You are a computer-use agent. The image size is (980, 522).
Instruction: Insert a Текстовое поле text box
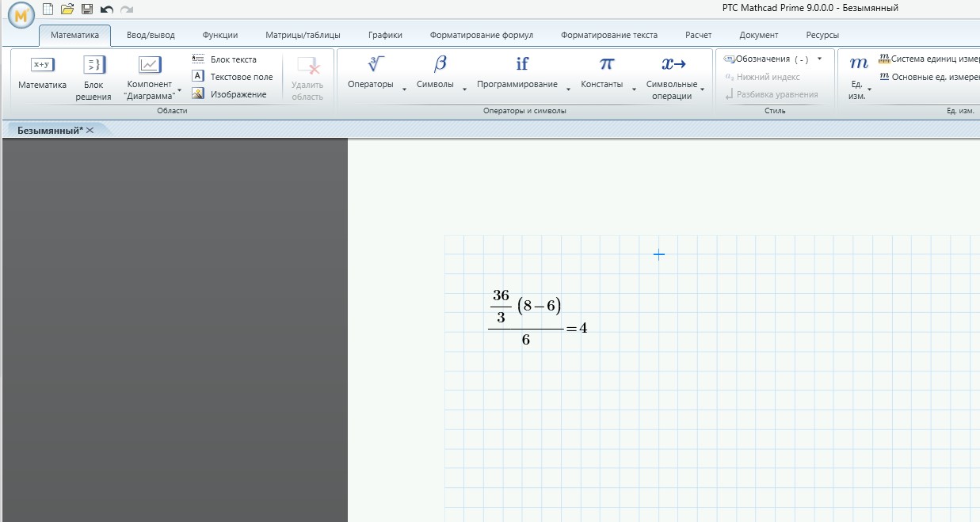[x=233, y=77]
